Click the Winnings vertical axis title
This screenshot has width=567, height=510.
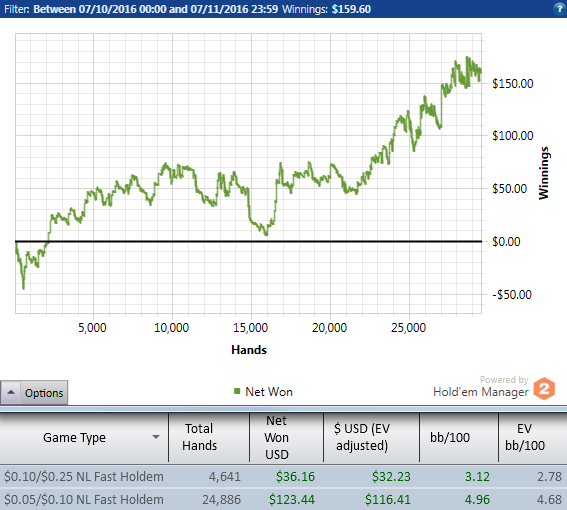pyautogui.click(x=543, y=173)
